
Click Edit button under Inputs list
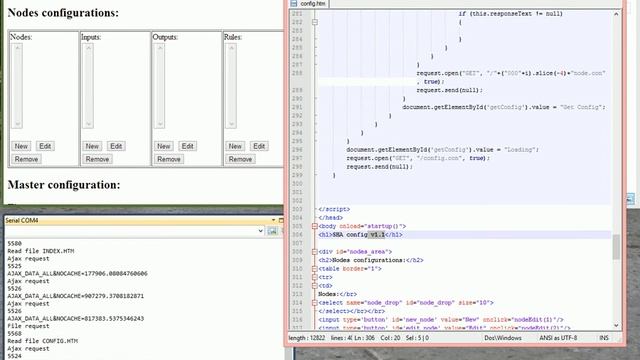click(116, 146)
